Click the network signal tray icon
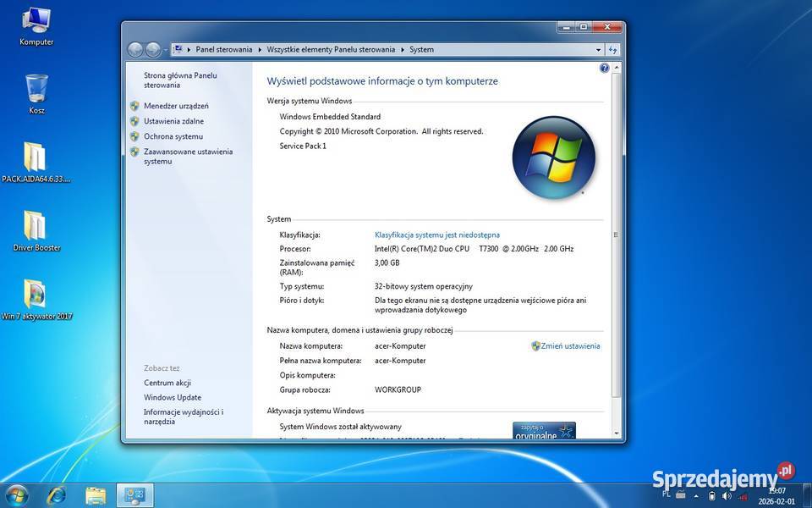The height and width of the screenshot is (508, 812). coord(743,496)
